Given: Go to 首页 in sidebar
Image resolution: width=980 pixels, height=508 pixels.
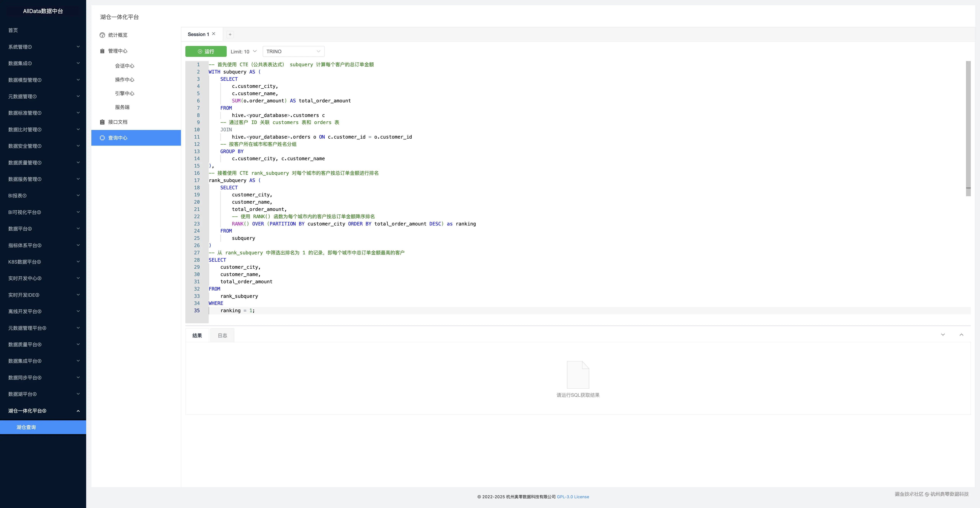Looking at the screenshot, I should tap(43, 30).
